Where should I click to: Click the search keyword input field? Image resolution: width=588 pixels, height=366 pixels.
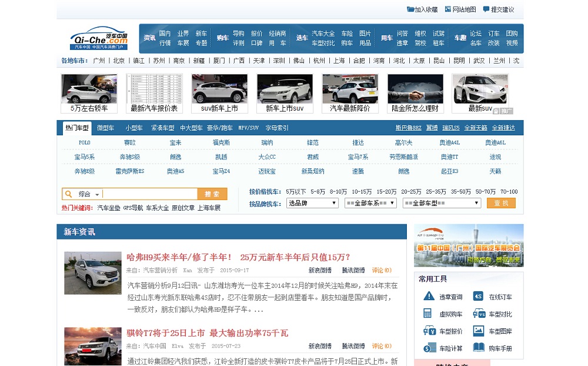149,194
